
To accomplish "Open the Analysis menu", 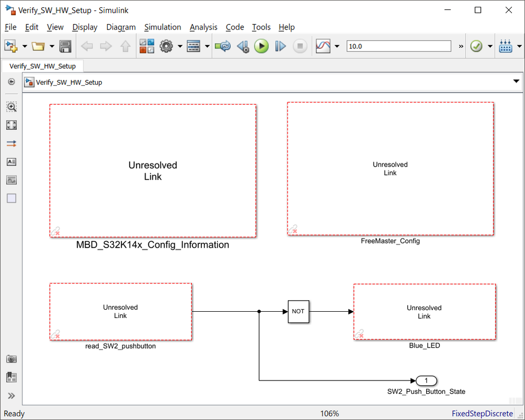I will click(203, 27).
